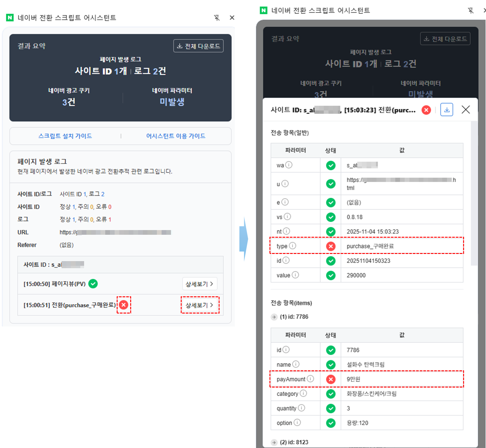Click the green check next to 페이지뷰(PV)
Screen dimensions: 486x448
(x=93, y=284)
